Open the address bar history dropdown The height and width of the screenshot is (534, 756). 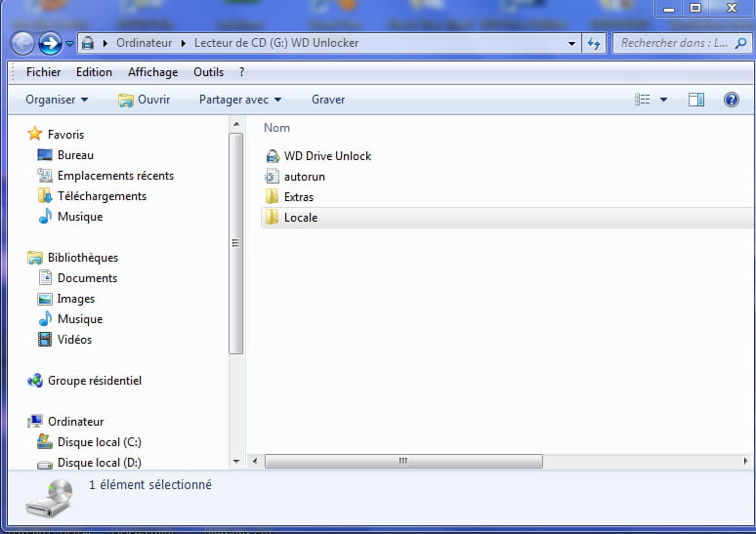tap(571, 43)
